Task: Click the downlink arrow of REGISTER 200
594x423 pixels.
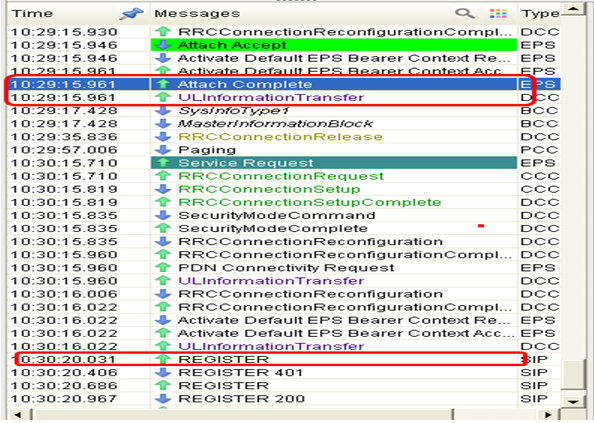Action: 163,398
